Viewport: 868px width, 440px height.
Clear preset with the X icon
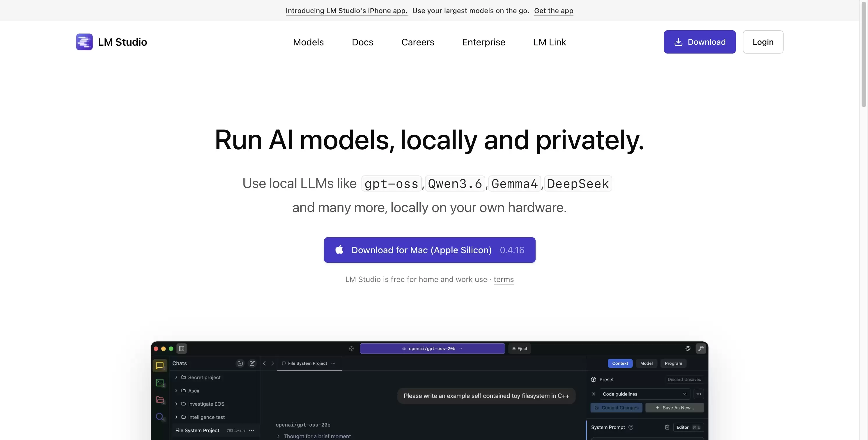point(594,394)
